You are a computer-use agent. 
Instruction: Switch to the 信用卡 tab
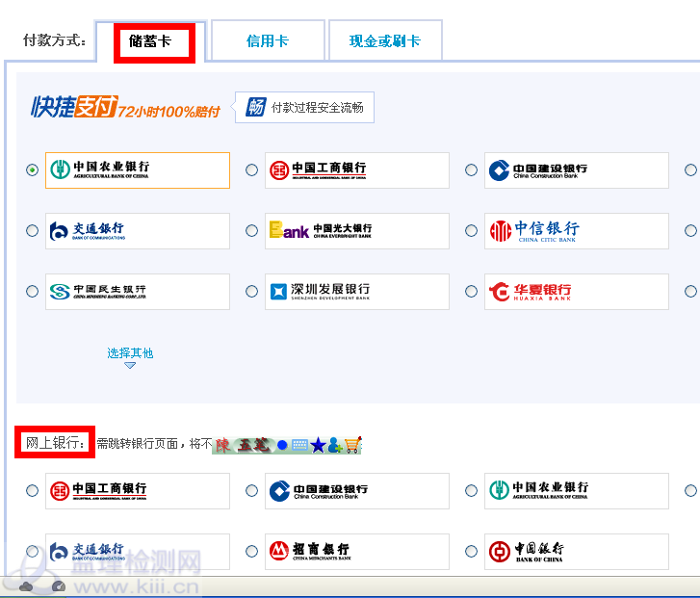pos(268,40)
